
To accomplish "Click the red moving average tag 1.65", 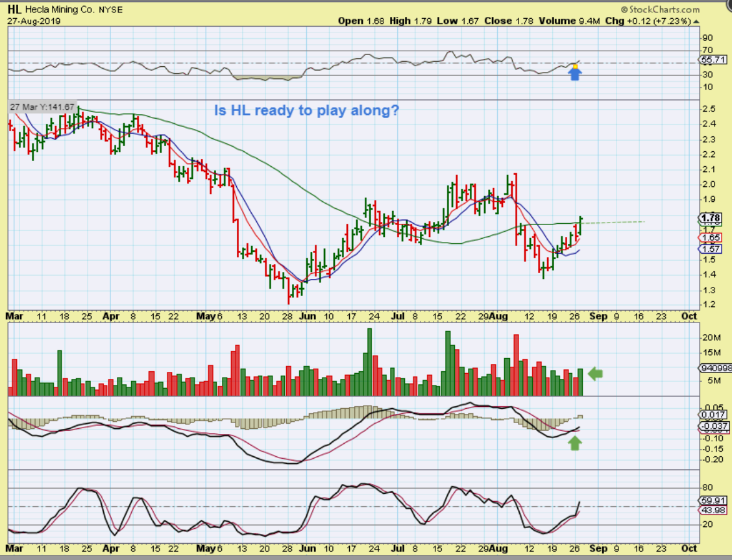I will tap(711, 238).
